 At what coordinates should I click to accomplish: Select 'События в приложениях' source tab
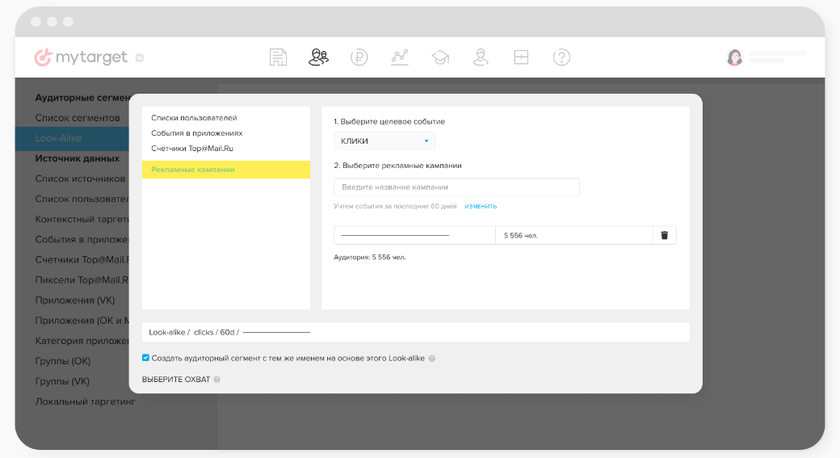(197, 133)
